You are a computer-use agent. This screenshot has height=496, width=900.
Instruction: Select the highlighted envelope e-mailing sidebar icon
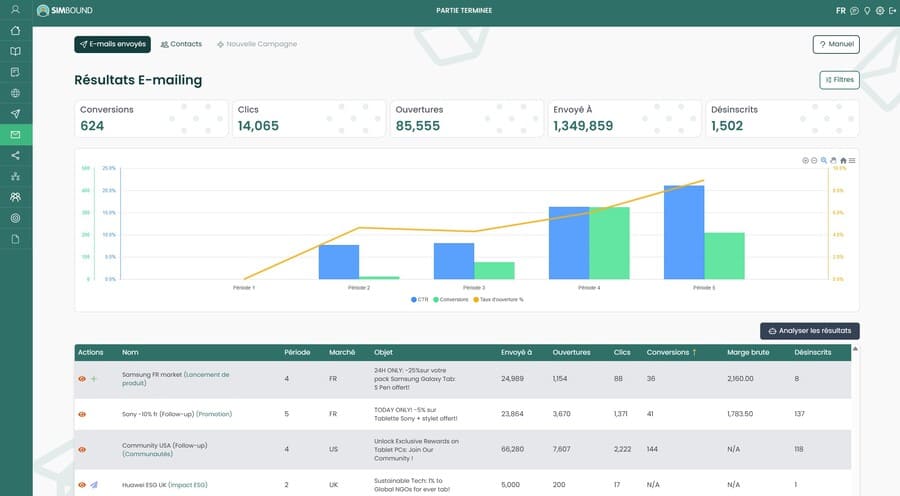click(x=15, y=134)
